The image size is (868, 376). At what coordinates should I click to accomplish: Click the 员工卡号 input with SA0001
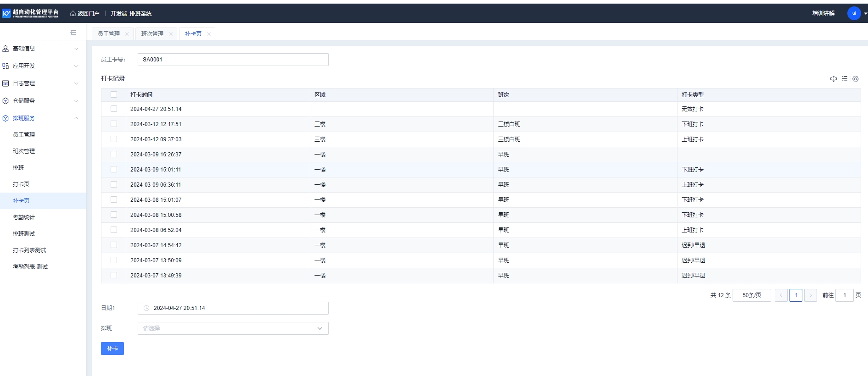click(233, 60)
